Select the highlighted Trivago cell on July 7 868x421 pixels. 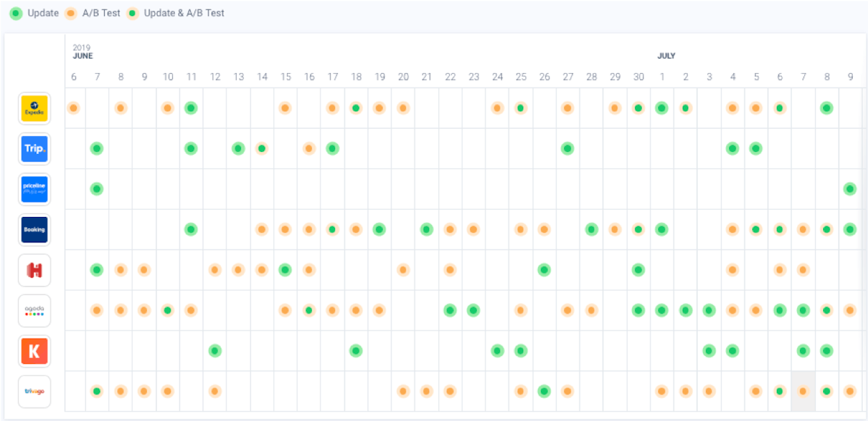[x=803, y=391]
